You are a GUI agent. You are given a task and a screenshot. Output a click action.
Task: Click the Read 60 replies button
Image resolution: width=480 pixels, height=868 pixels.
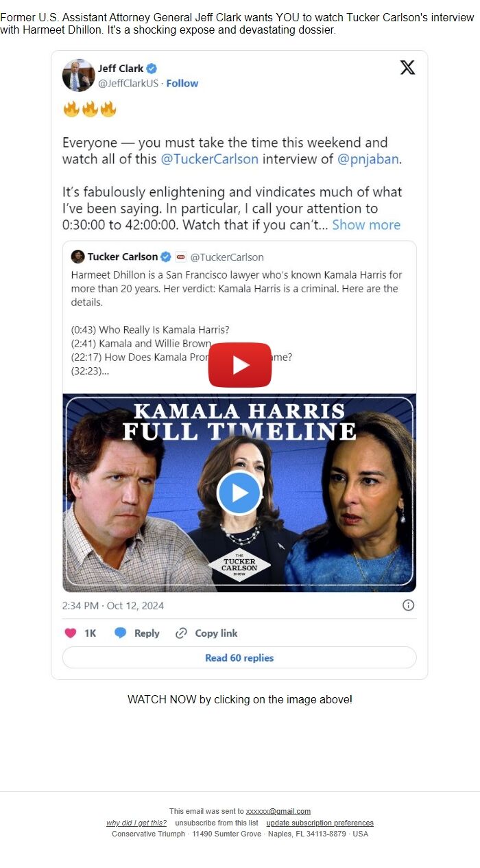(x=239, y=657)
